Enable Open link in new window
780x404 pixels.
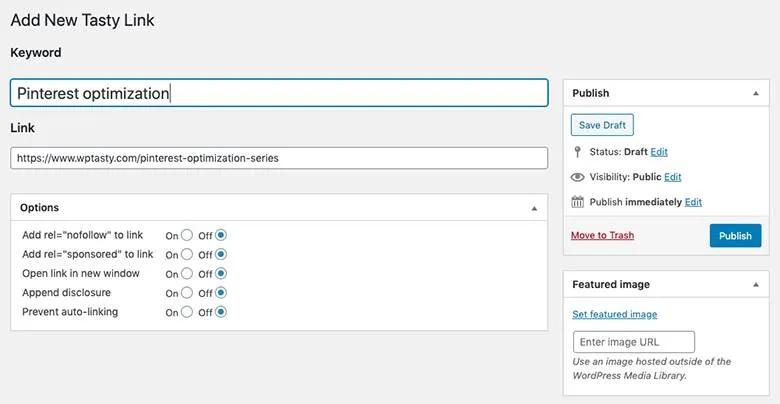click(x=187, y=274)
